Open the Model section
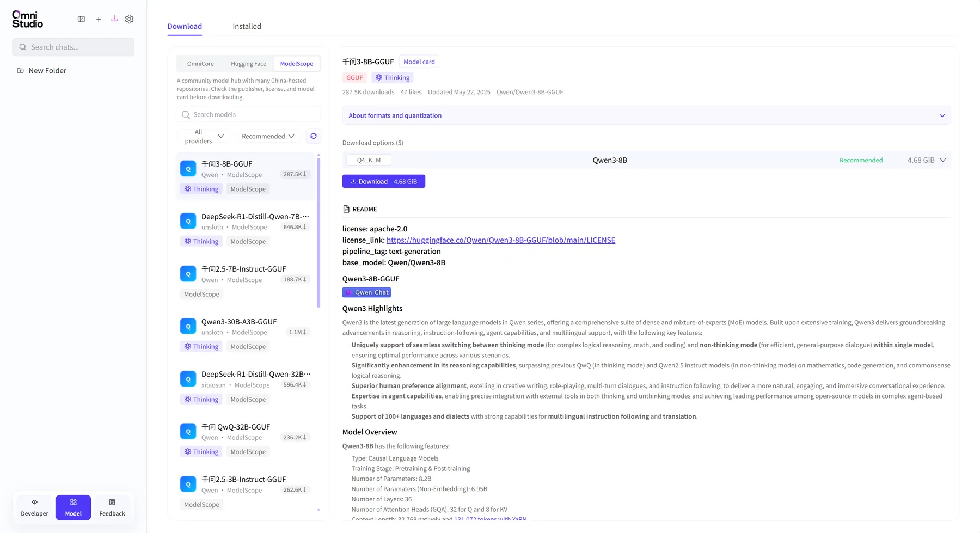 [x=73, y=507]
